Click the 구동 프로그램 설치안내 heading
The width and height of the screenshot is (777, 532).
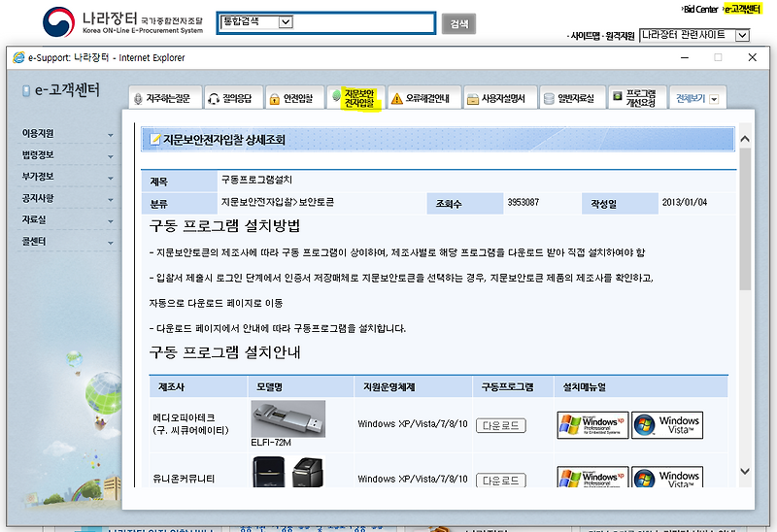pos(224,352)
